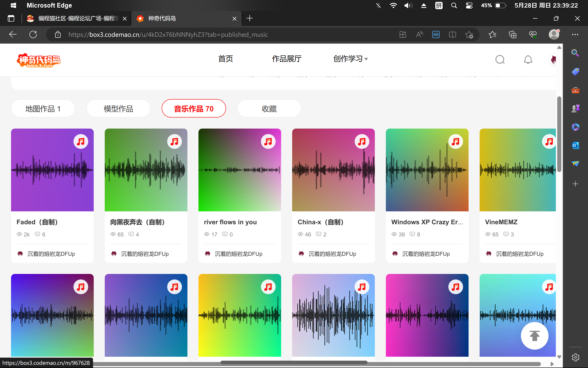Open the Windows XP Crazy Er... waveform thumbnail

coord(427,170)
